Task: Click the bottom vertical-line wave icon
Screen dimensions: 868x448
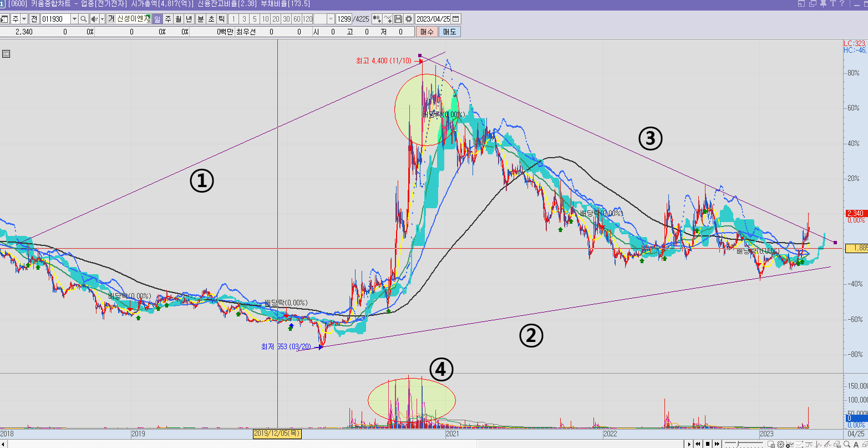Action: tap(818, 444)
